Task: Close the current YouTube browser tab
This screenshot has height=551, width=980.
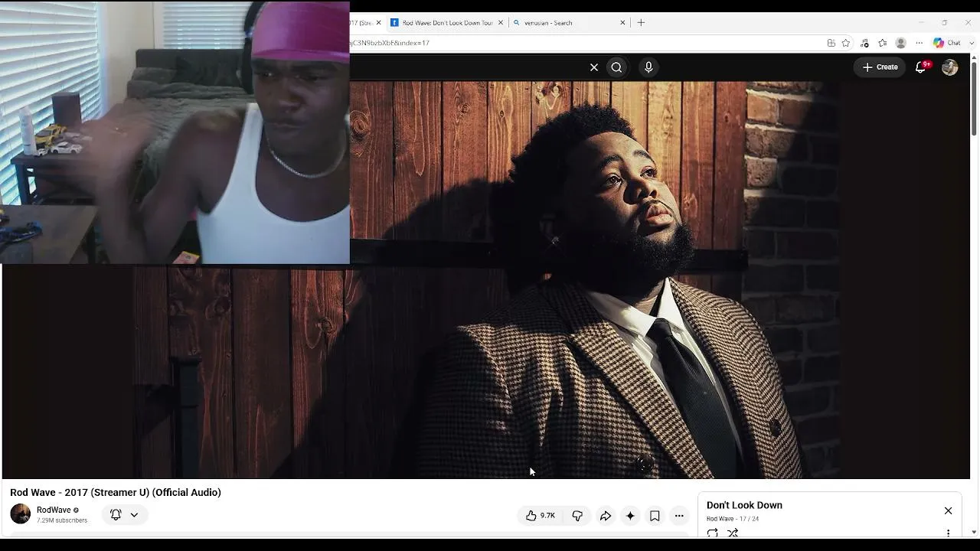Action: point(378,23)
